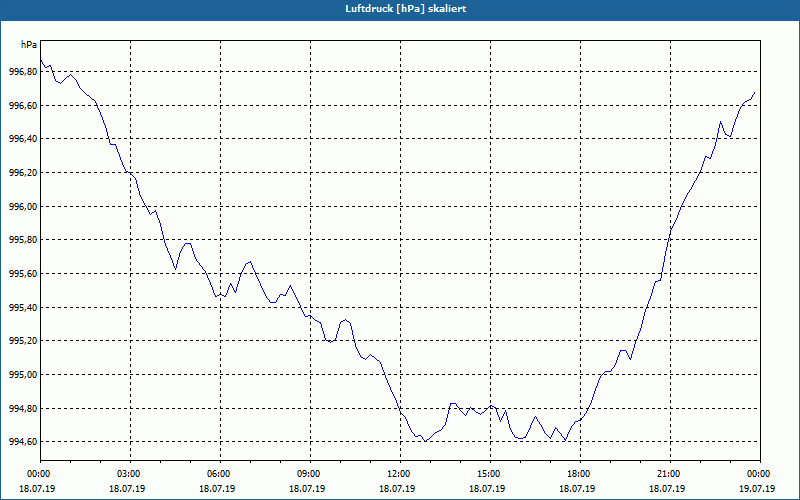The height and width of the screenshot is (500, 800).
Task: Select the 09:00 x-axis label
Action: click(307, 474)
